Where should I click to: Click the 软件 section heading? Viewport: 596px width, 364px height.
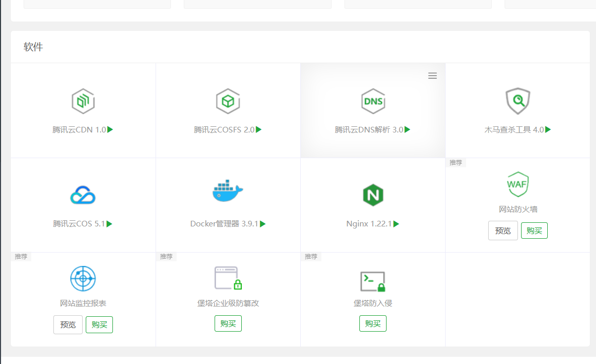click(33, 47)
